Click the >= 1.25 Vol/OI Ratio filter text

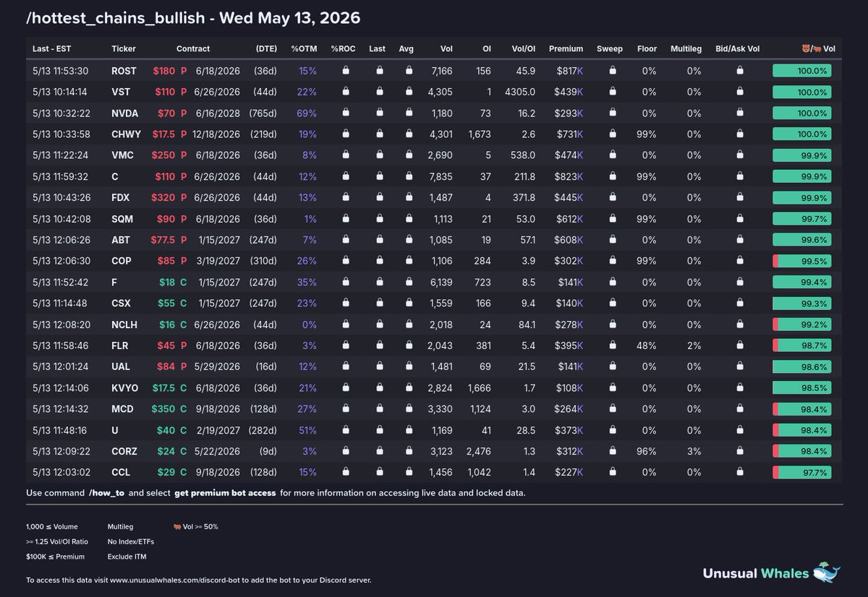coord(56,541)
